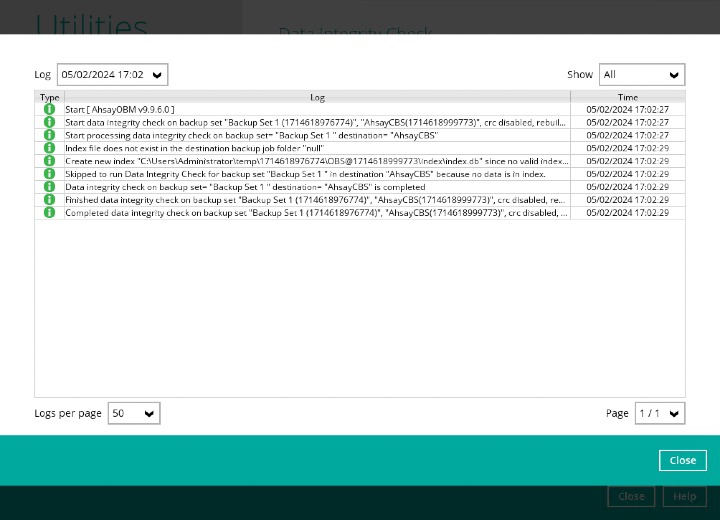This screenshot has height=520, width=720.
Task: Click timestamp of Start AhsayOBM log entry
Action: [x=627, y=109]
